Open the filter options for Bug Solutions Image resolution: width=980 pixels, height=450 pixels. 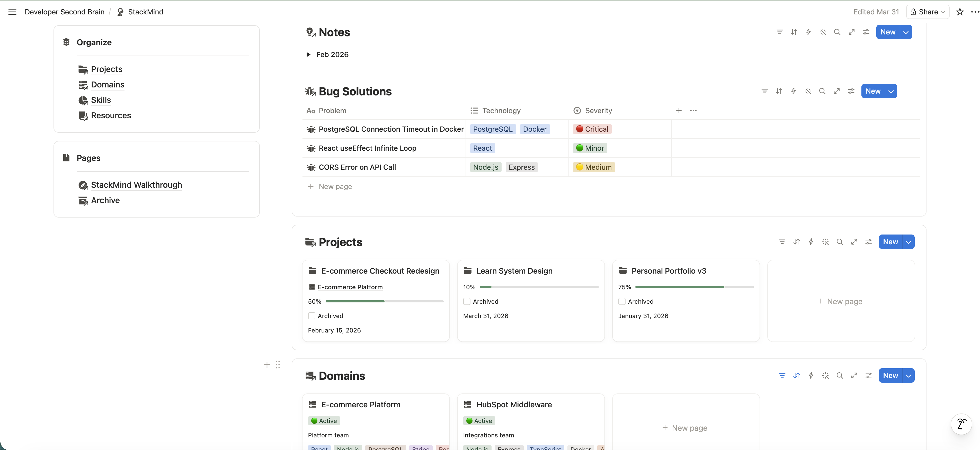765,91
